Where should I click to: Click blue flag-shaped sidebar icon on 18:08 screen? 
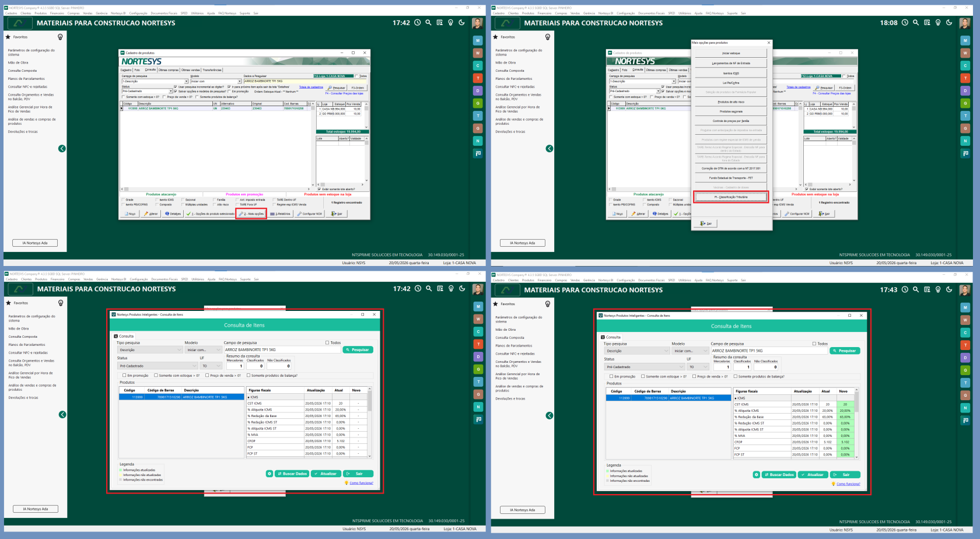point(965,153)
